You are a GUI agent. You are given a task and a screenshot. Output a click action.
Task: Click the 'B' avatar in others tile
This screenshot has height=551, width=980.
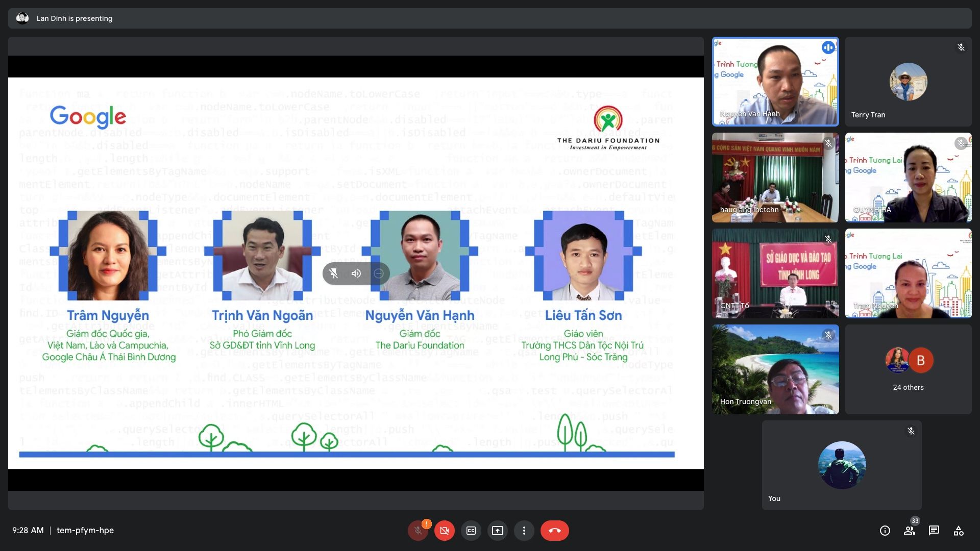(921, 360)
